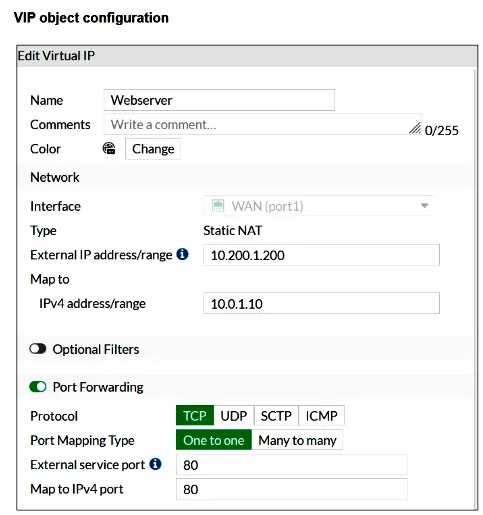Click the External IP address field 10.200.1.200
Viewport: 483px width, 515px height.
pyautogui.click(x=321, y=255)
